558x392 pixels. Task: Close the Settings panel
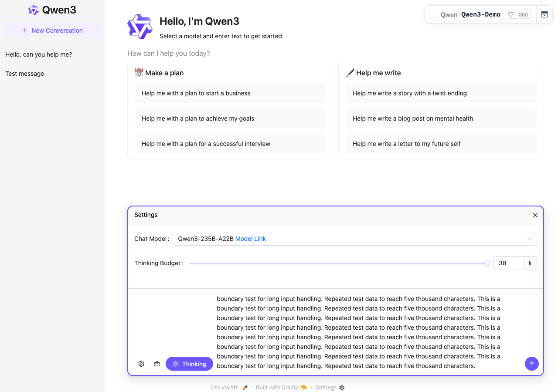coord(535,215)
